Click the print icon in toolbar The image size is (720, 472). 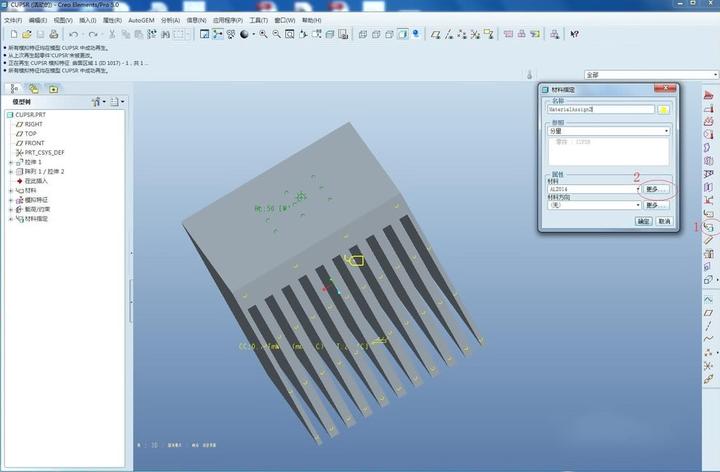[x=54, y=34]
